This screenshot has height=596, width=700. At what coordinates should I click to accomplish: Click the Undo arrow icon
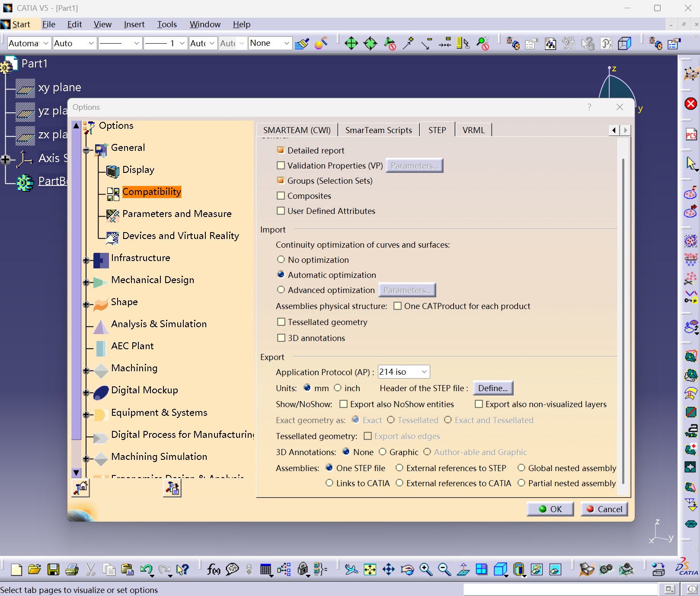coord(146,570)
